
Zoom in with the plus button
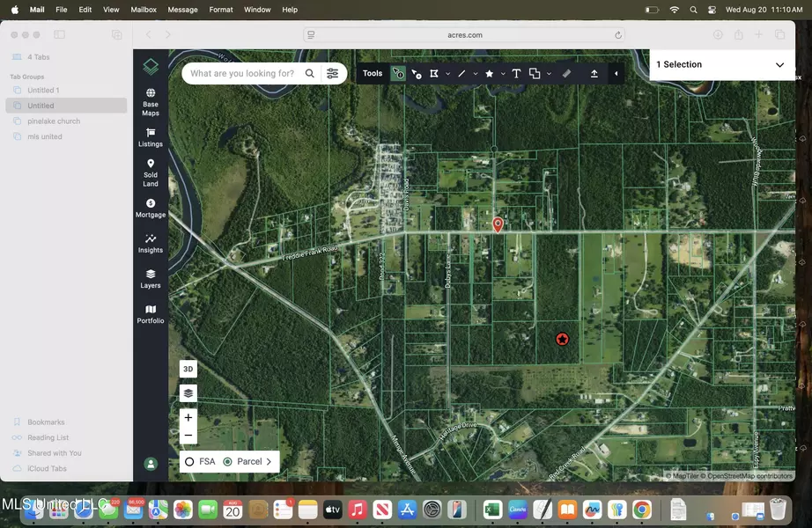point(188,418)
